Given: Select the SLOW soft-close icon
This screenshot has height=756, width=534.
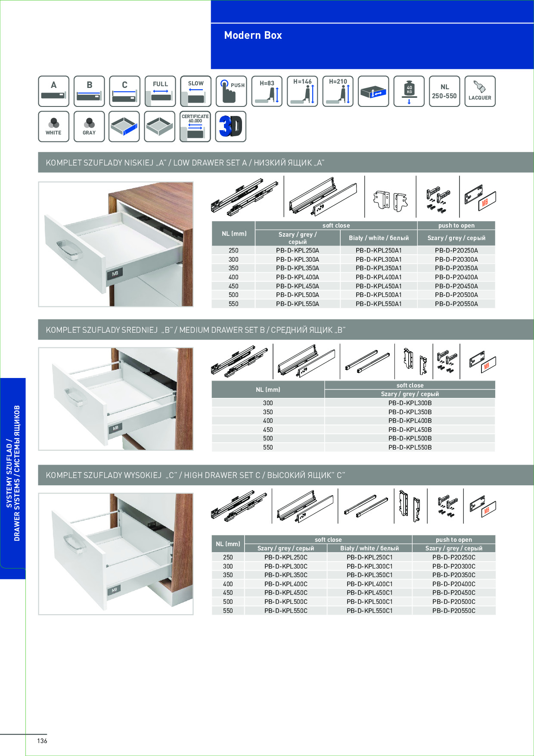Looking at the screenshot, I should [196, 91].
